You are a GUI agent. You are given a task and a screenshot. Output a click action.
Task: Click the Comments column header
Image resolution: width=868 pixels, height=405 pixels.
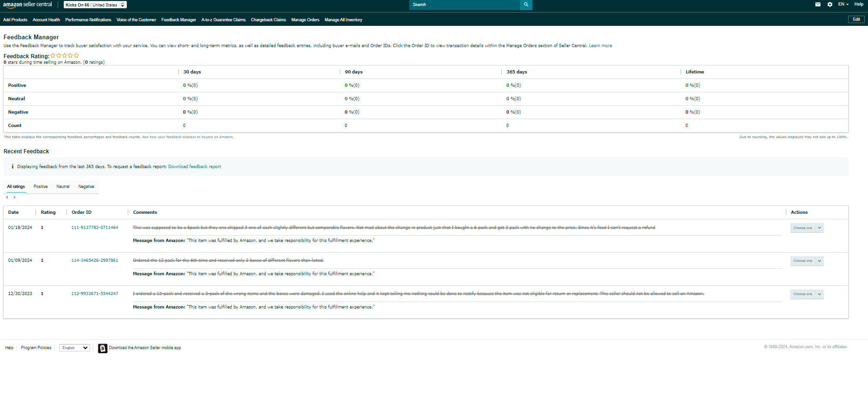click(145, 212)
